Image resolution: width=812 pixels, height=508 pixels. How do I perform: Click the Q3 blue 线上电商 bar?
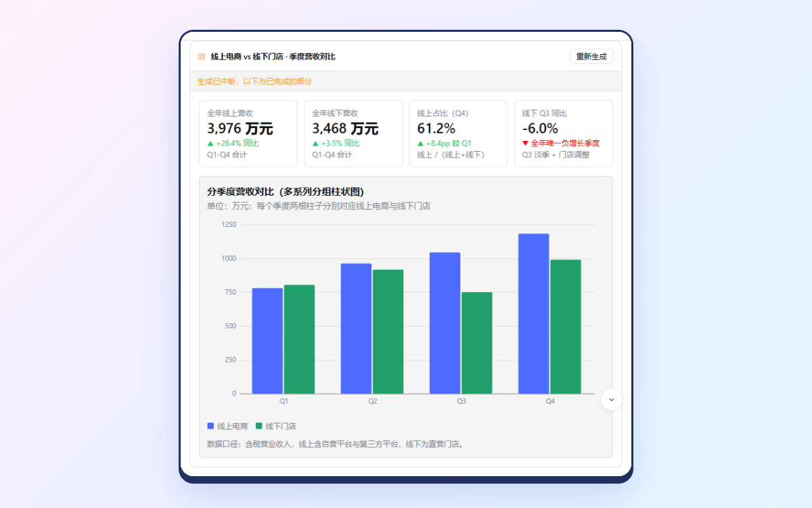pos(445,323)
